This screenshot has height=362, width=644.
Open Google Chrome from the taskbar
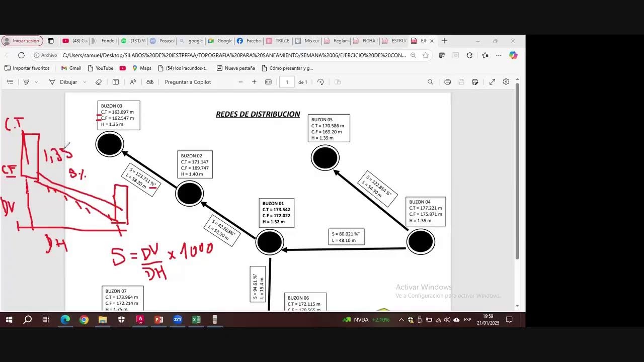(x=84, y=320)
